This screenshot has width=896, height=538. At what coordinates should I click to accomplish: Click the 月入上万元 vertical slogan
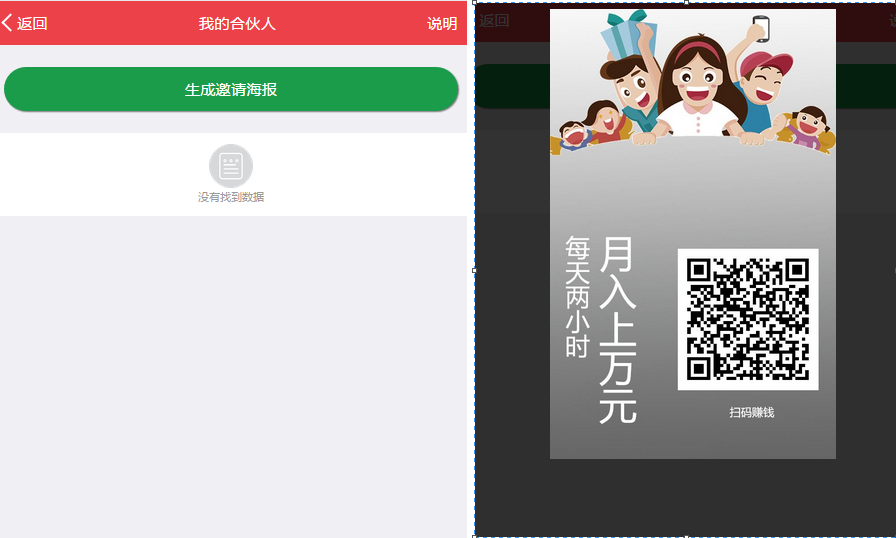[x=618, y=330]
